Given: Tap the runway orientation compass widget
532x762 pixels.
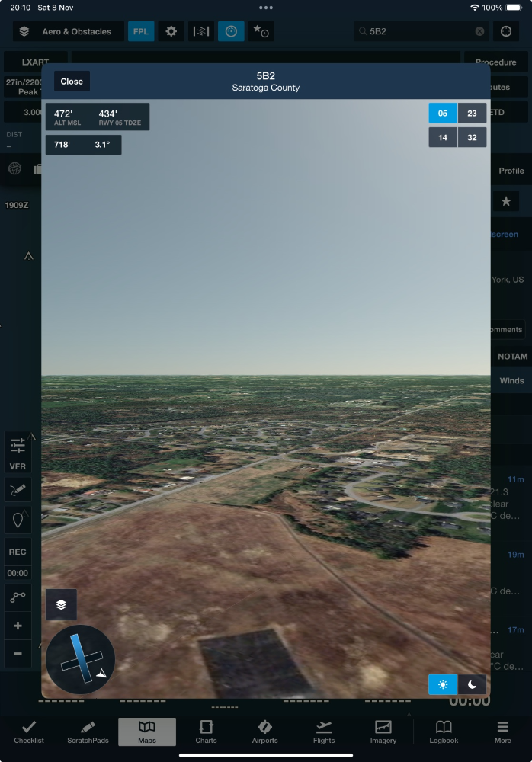Looking at the screenshot, I should click(80, 659).
